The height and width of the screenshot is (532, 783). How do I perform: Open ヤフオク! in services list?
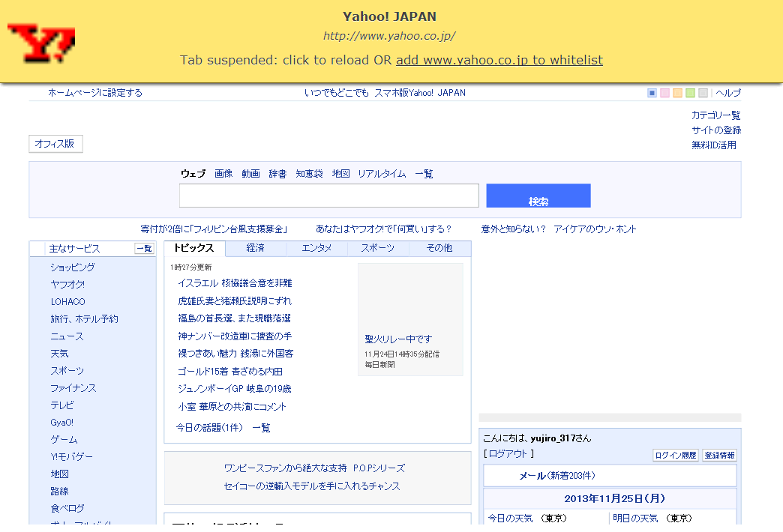pos(67,285)
